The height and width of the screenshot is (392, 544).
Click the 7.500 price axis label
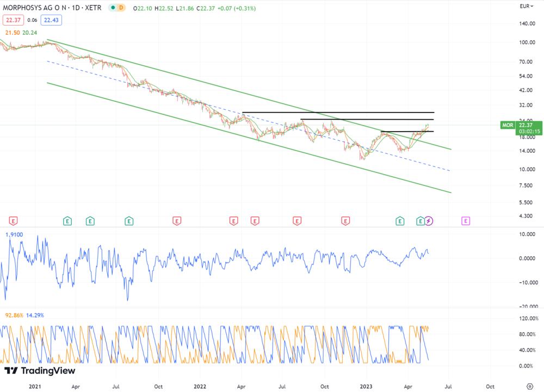(x=526, y=185)
